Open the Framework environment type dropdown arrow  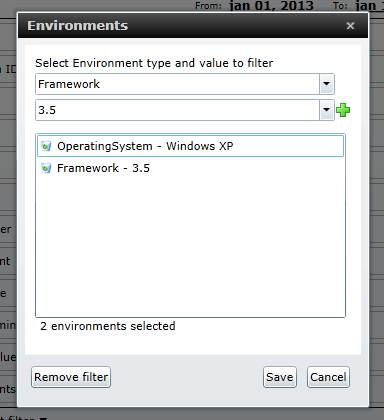coord(327,84)
